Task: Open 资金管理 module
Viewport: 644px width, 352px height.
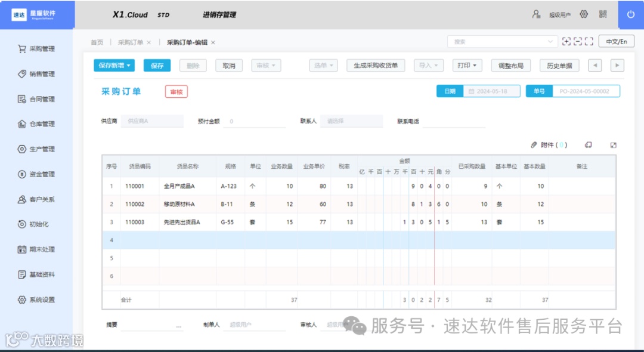Action: coord(36,174)
